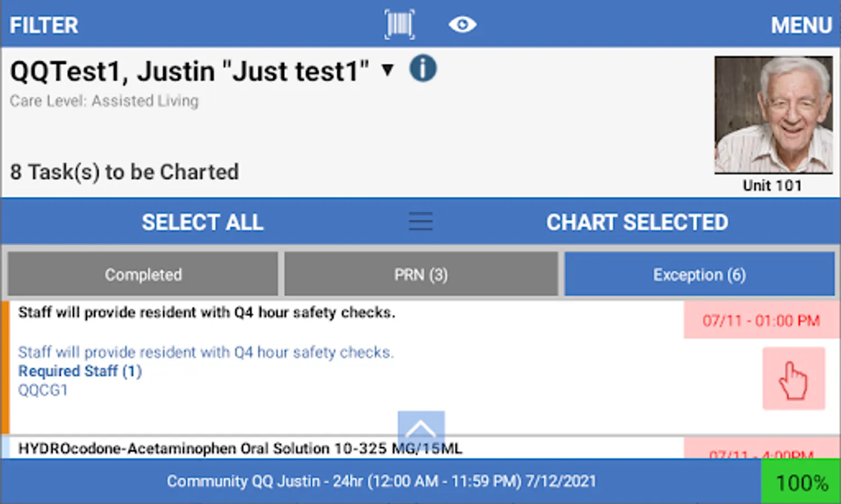Click the QQCG1 staff name
The image size is (841, 504).
43,389
